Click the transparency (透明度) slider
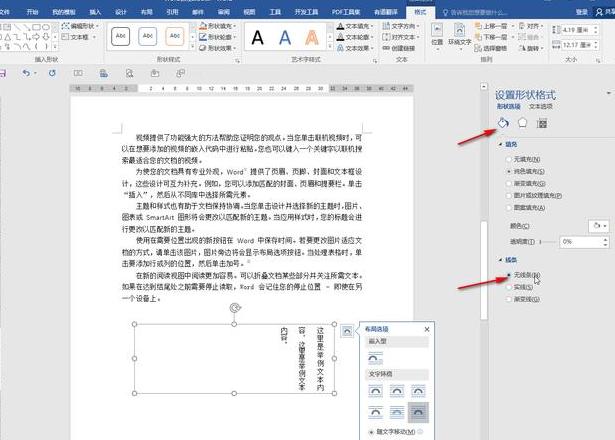This screenshot has width=615, height=440. pyautogui.click(x=548, y=242)
